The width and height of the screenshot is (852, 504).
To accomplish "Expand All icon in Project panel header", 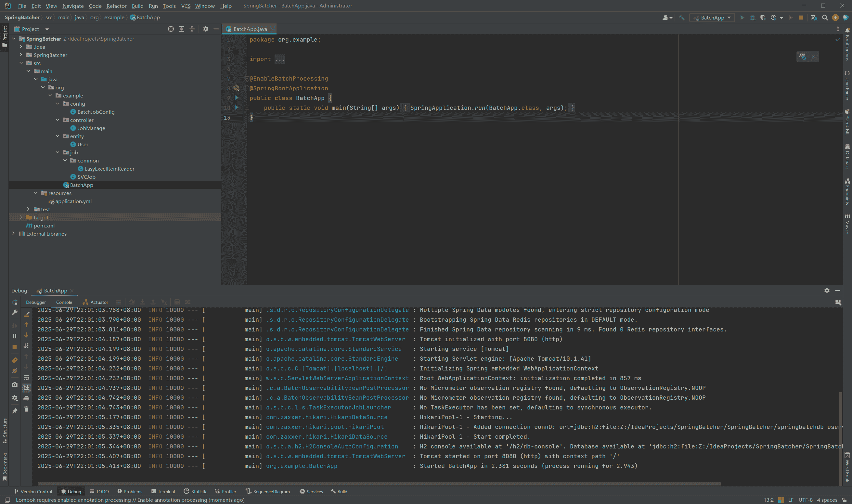I will click(182, 29).
